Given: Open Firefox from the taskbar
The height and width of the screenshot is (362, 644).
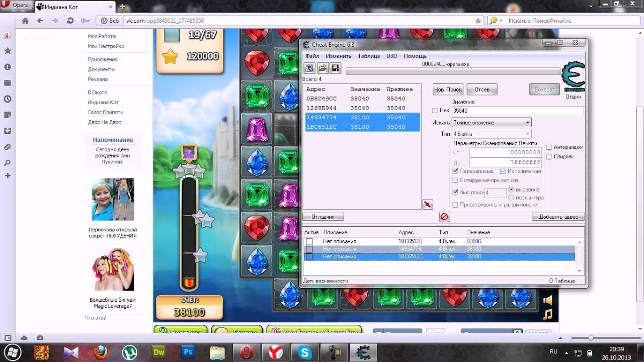Looking at the screenshot, I should (x=100, y=352).
